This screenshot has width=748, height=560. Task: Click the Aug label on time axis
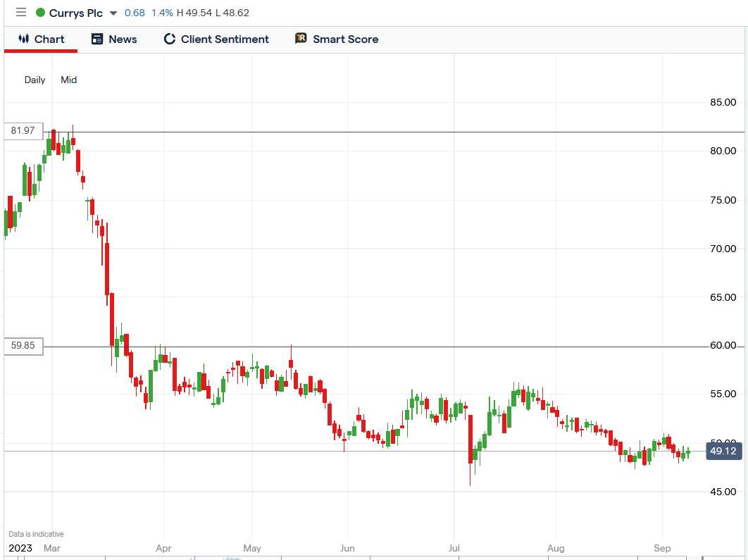point(556,548)
